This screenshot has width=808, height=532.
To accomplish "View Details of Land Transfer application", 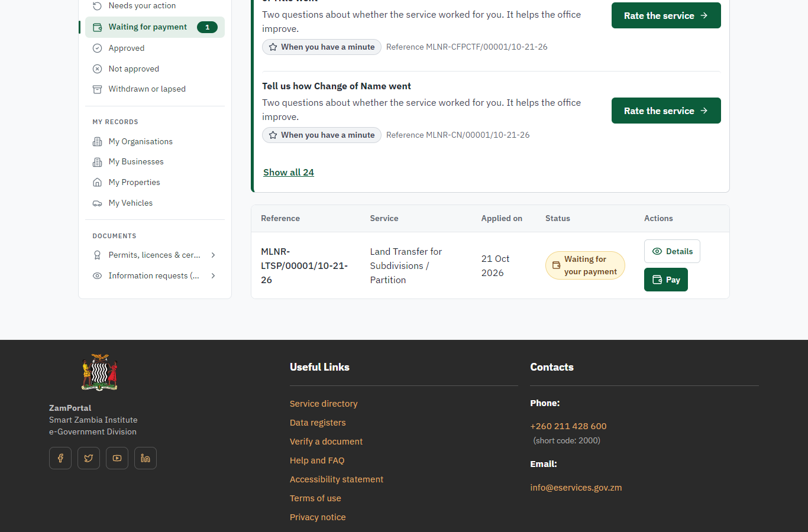I will (x=672, y=251).
